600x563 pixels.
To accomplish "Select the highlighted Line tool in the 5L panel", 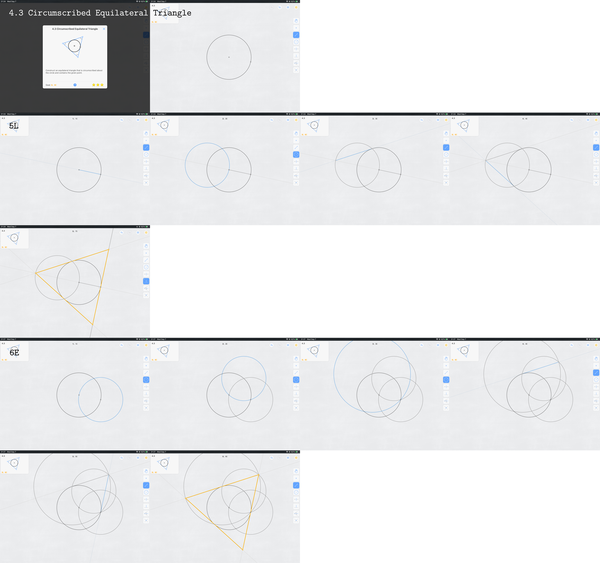I will 146,147.
